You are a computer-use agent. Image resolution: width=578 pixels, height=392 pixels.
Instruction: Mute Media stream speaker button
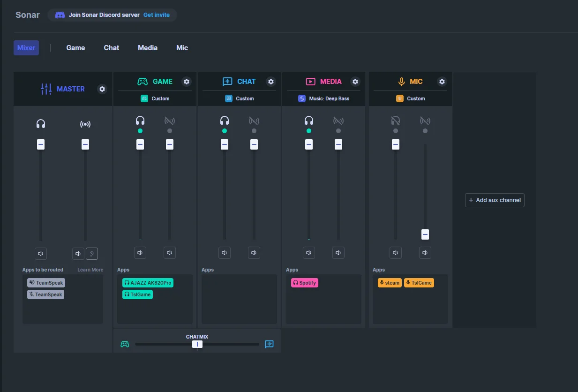point(338,253)
